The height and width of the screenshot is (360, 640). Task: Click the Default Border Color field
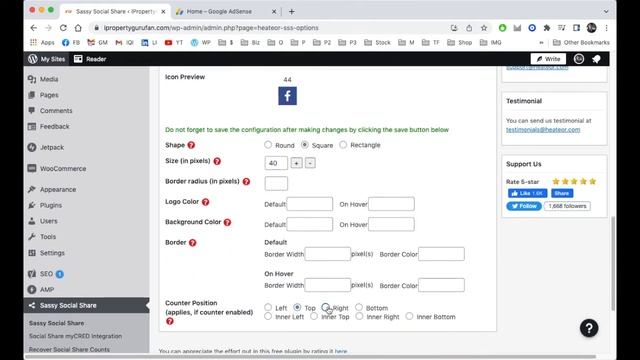[x=441, y=254]
